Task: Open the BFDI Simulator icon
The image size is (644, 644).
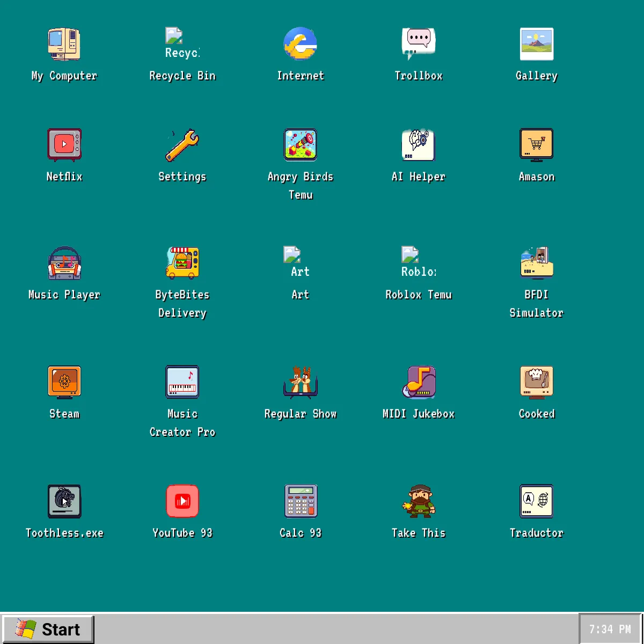Action: click(x=537, y=263)
